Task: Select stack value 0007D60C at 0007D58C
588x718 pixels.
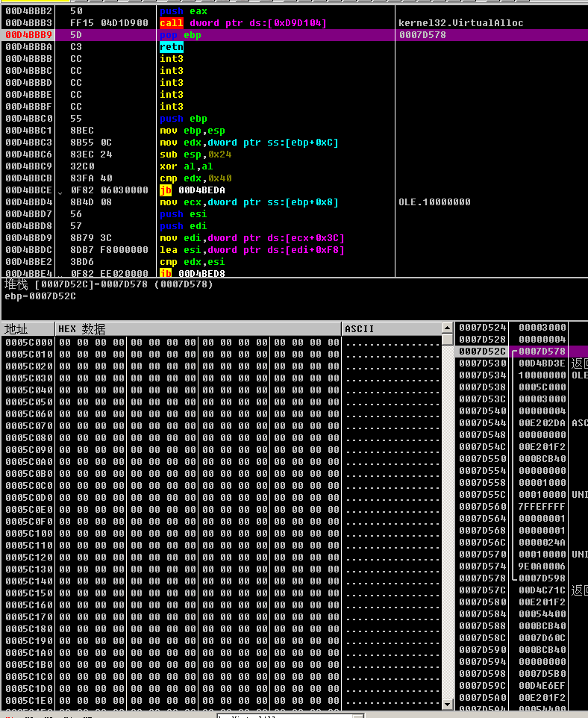Action: [x=542, y=638]
